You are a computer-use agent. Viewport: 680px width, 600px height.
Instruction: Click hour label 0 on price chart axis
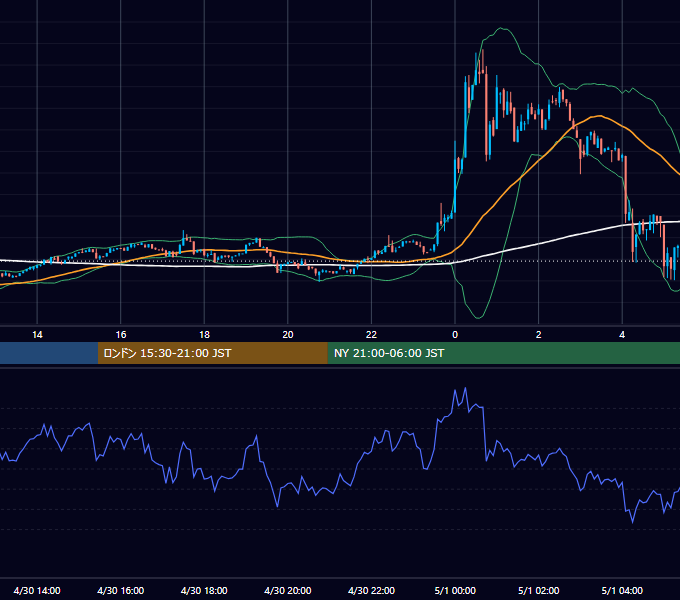pos(455,335)
